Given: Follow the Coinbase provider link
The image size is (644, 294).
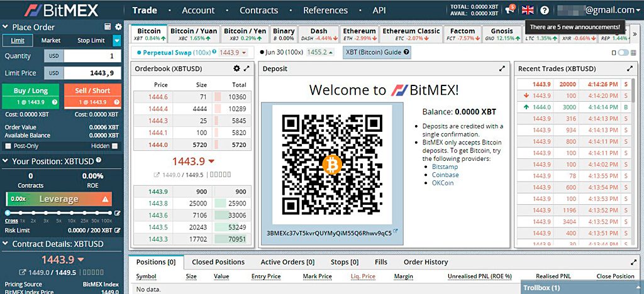Looking at the screenshot, I should [x=445, y=175].
